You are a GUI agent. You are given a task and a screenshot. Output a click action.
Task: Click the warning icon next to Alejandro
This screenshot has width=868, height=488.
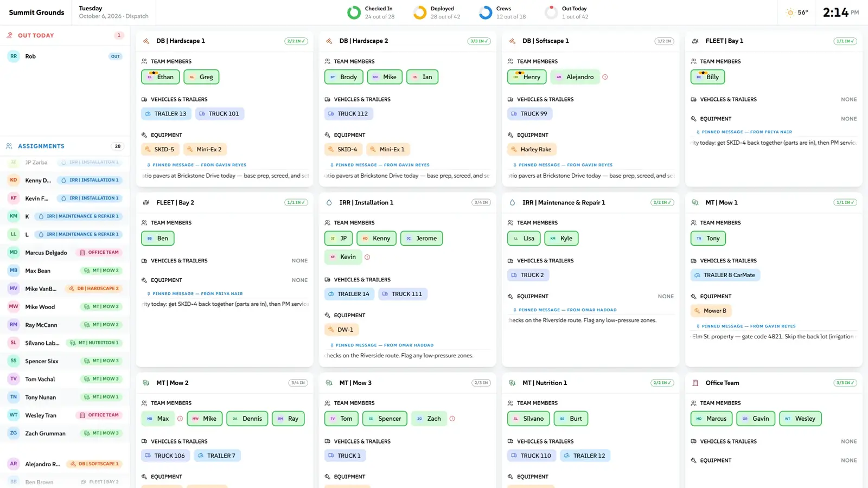605,77
